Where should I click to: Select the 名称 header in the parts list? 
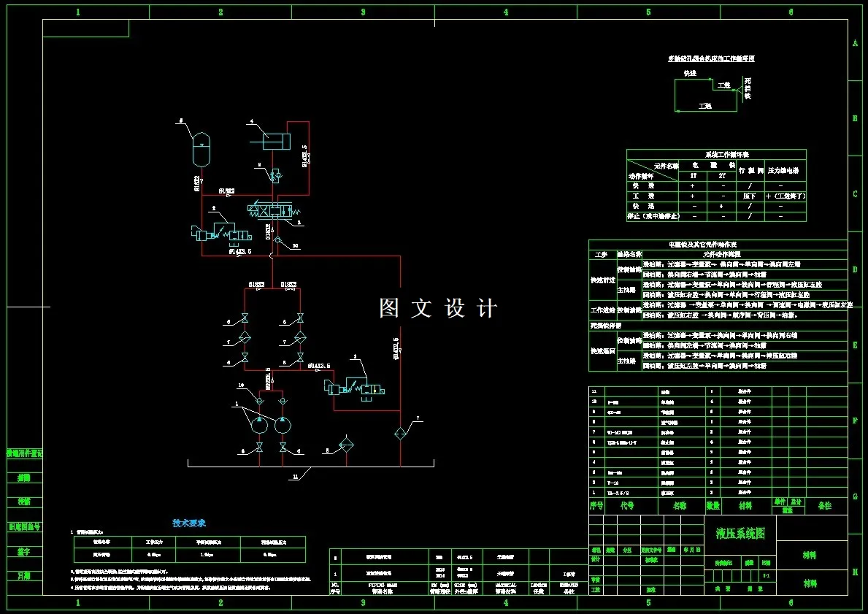679,505
